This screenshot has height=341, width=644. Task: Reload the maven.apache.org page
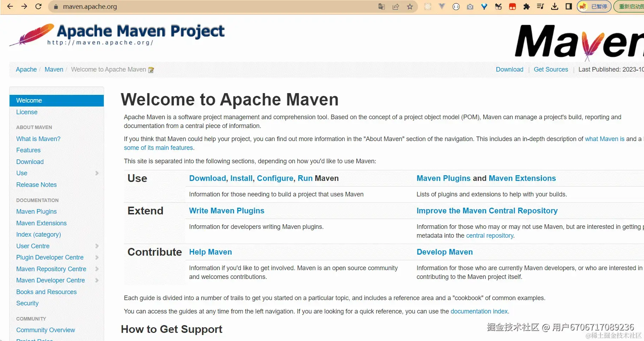tap(38, 6)
